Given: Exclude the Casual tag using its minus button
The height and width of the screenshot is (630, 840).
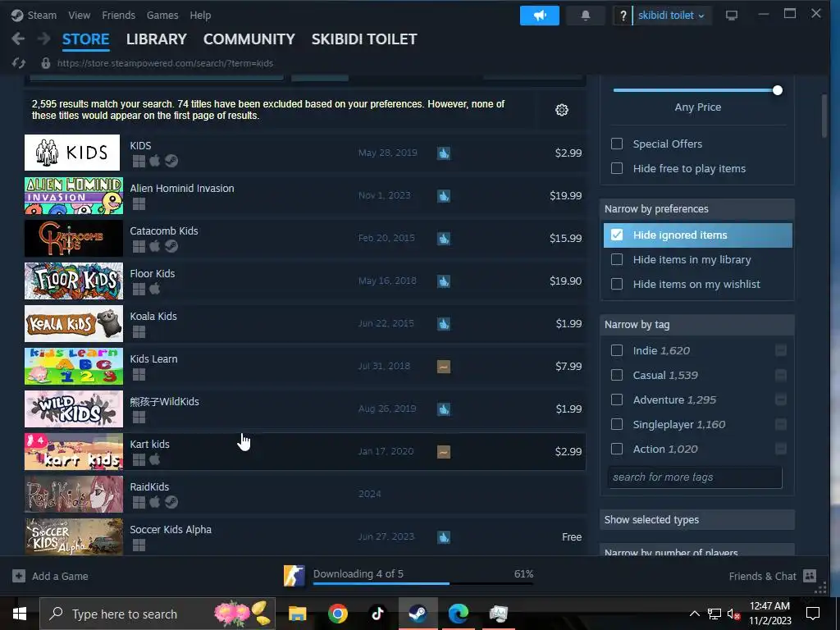Looking at the screenshot, I should click(781, 375).
